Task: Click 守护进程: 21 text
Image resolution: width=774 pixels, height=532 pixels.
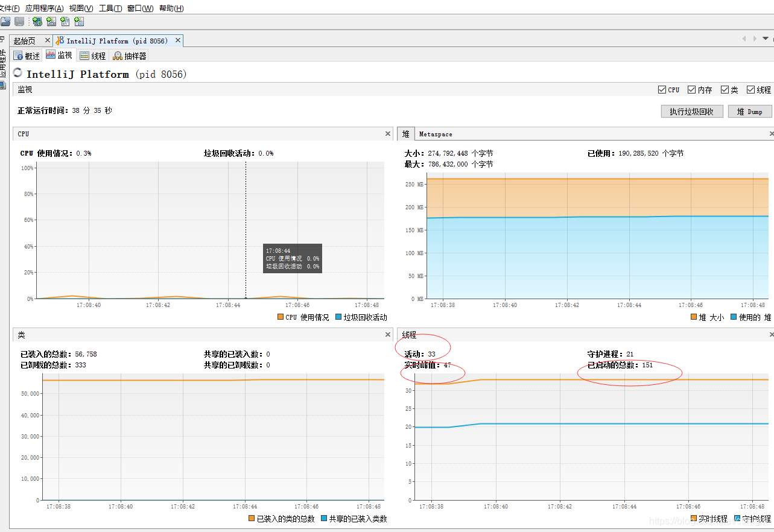Action: pos(611,354)
